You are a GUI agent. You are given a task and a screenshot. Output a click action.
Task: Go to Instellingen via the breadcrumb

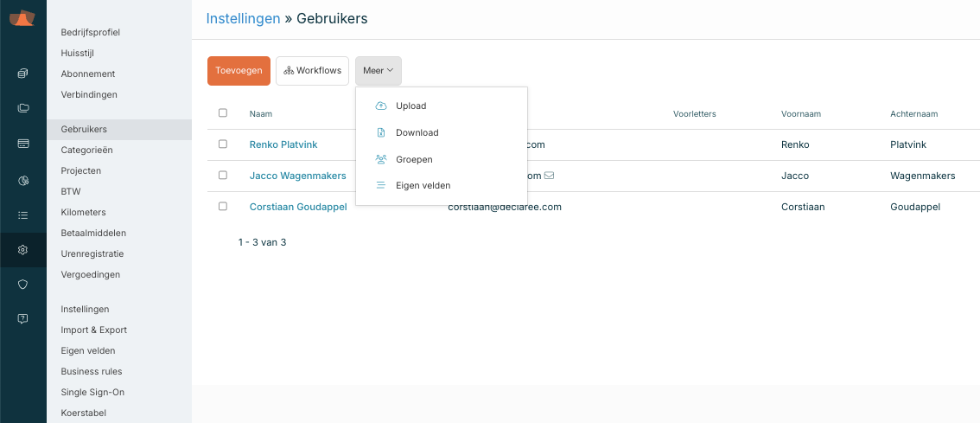pyautogui.click(x=243, y=18)
